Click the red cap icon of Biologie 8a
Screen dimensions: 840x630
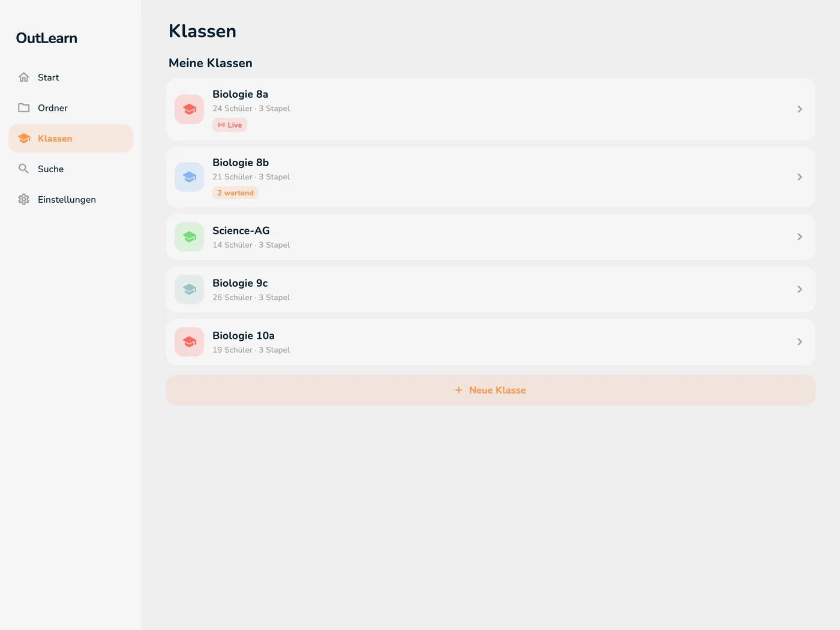pos(190,109)
